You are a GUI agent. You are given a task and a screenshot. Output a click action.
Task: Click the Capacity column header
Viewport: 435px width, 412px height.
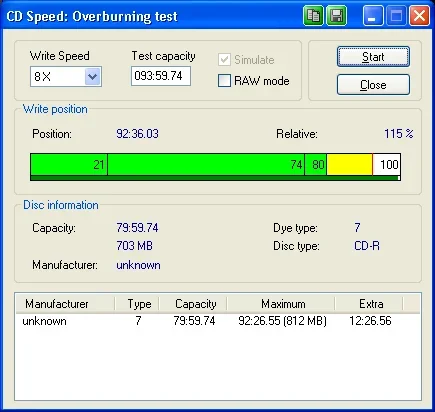[193, 304]
